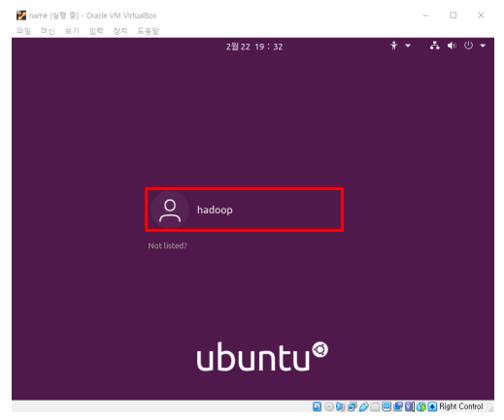Select the hadoop user account
The height and width of the screenshot is (420, 504).
(x=244, y=210)
